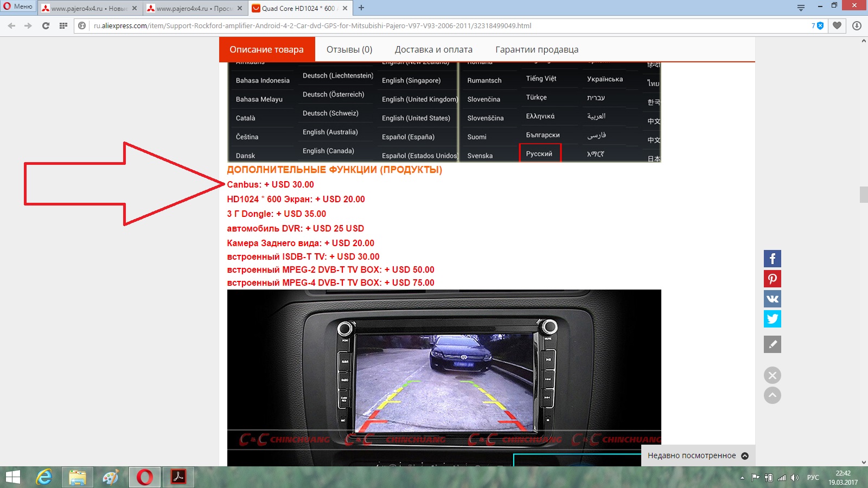868x488 pixels.
Task: Select the Quad Core HD1024 tab
Action: click(x=300, y=8)
